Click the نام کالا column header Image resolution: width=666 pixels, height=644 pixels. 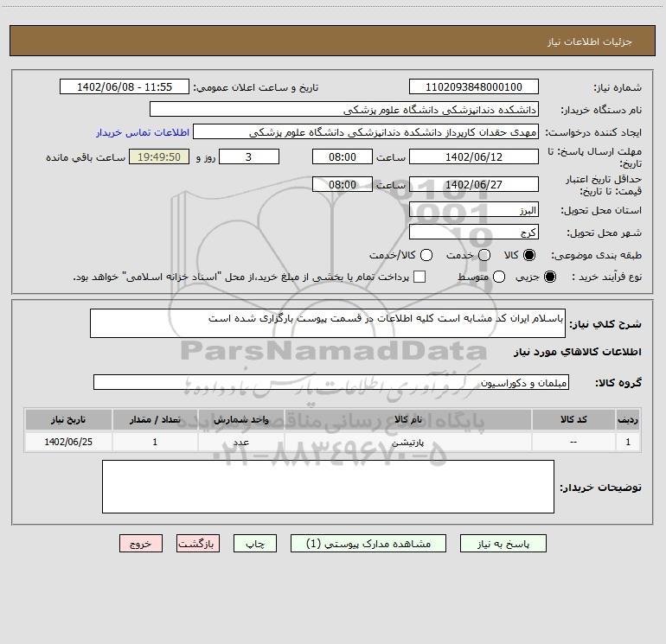[x=408, y=419]
